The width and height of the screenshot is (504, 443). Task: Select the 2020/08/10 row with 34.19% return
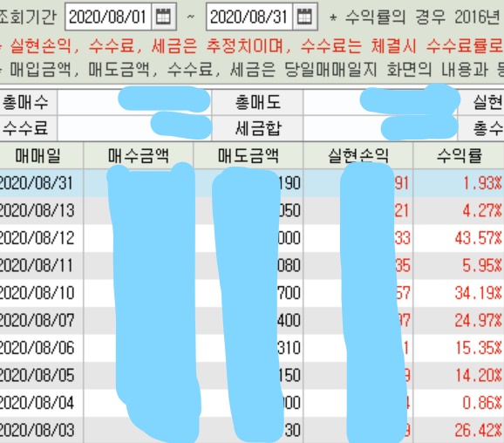(x=252, y=293)
